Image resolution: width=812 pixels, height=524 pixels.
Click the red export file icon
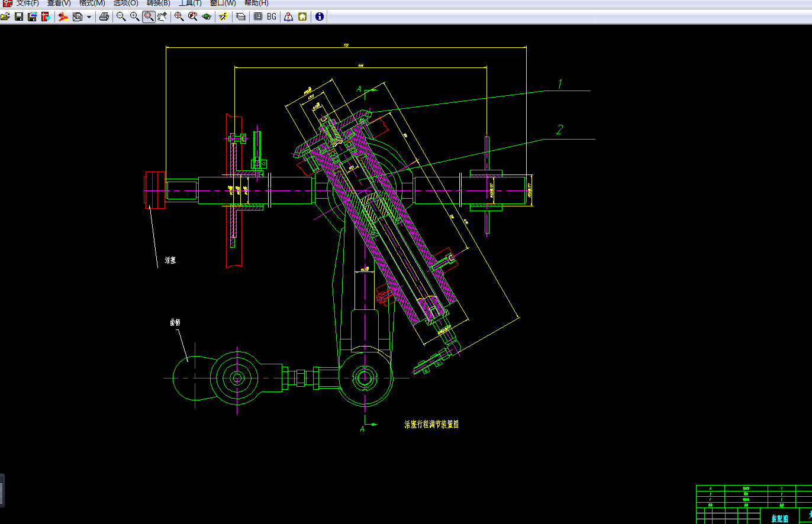46,17
